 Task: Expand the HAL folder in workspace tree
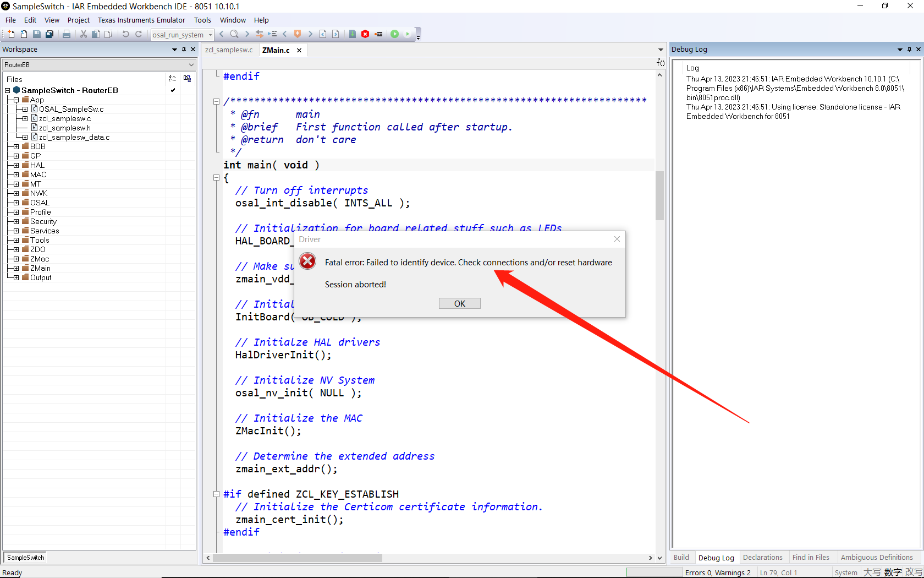[x=16, y=165]
